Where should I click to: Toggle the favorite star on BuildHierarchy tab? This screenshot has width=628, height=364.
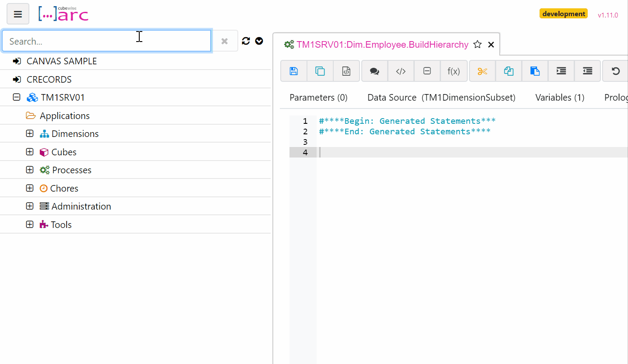coord(477,44)
